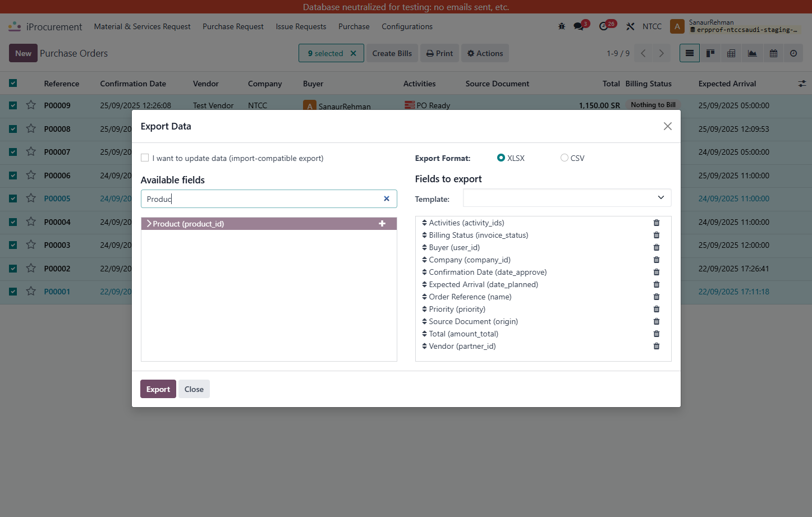Select XLSX export format
This screenshot has height=517, width=812.
point(501,158)
